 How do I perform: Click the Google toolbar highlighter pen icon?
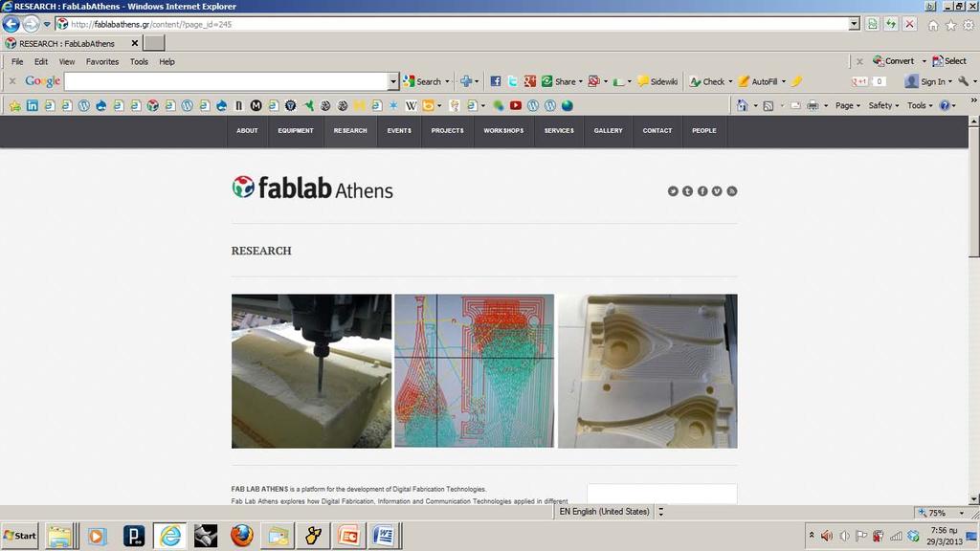796,81
